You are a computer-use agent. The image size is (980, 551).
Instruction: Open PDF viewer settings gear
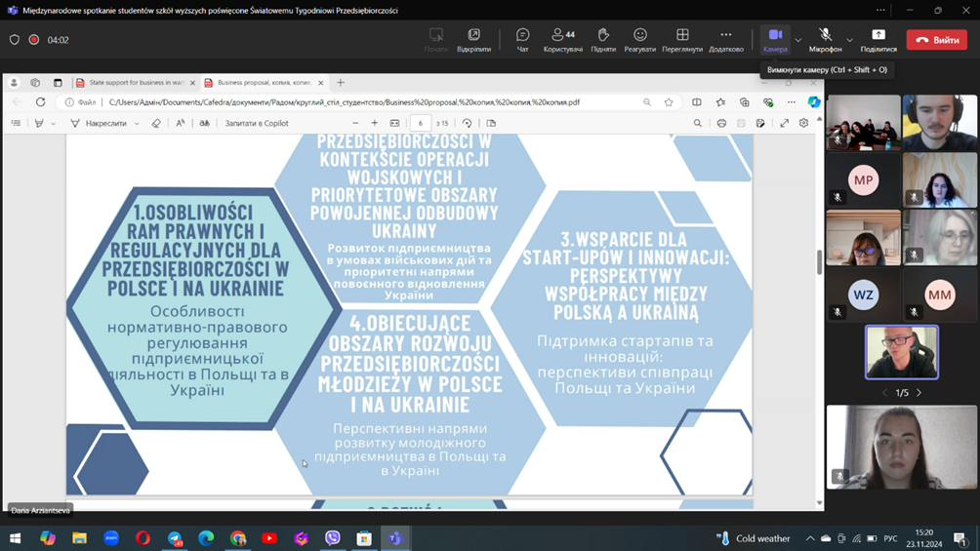coord(803,124)
